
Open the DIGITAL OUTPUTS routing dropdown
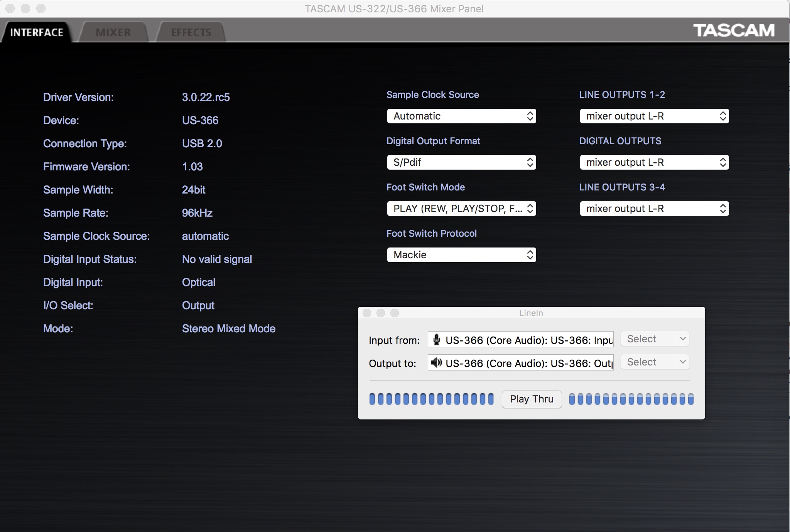(654, 162)
